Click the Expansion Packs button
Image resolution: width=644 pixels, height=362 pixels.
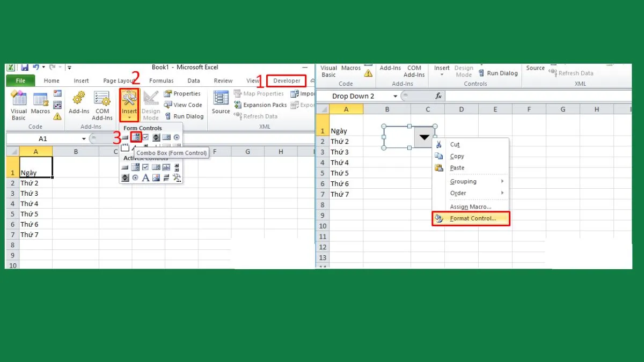pyautogui.click(x=260, y=105)
